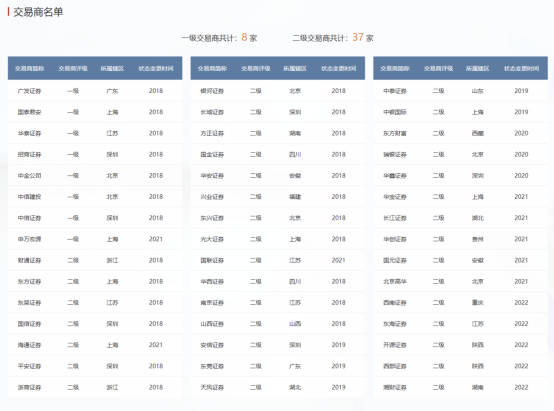This screenshot has height=411, width=554.
Task: Click on 安信证券 in the list
Action: pyautogui.click(x=212, y=345)
